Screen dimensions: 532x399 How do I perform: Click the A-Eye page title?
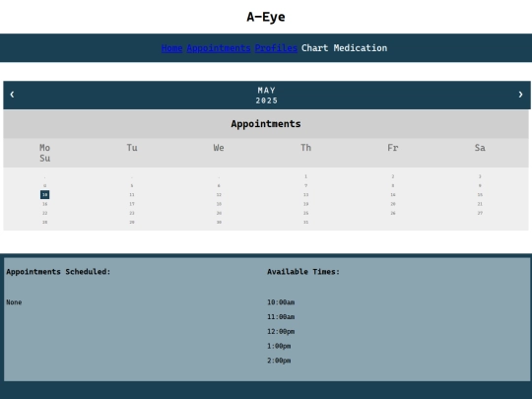(x=266, y=17)
